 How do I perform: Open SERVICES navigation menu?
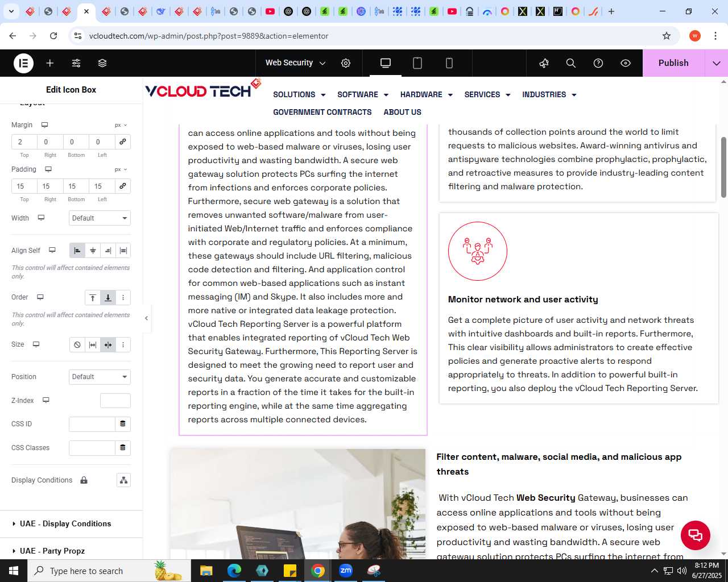487,95
